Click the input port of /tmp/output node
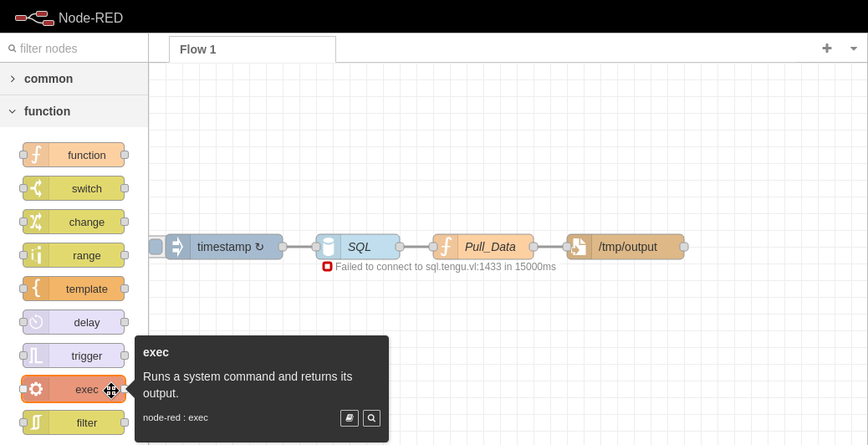868x445 pixels. [567, 247]
